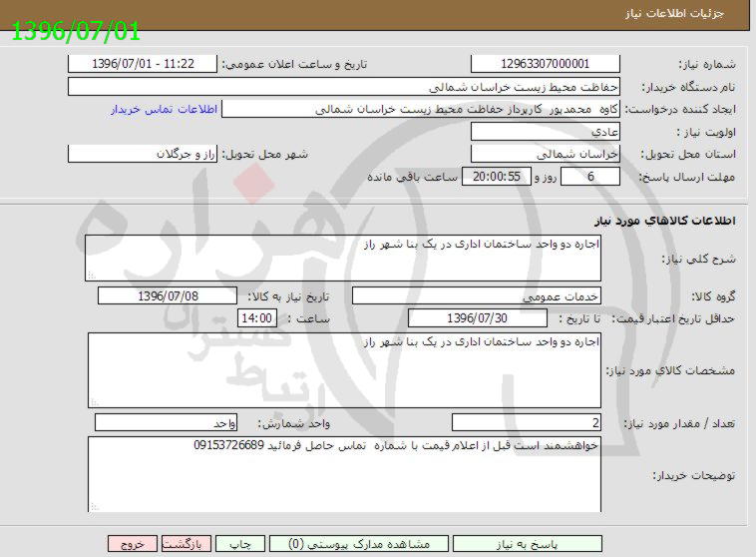Click the remaining time field 20:00:55
The width and height of the screenshot is (756, 557).
[x=497, y=177]
